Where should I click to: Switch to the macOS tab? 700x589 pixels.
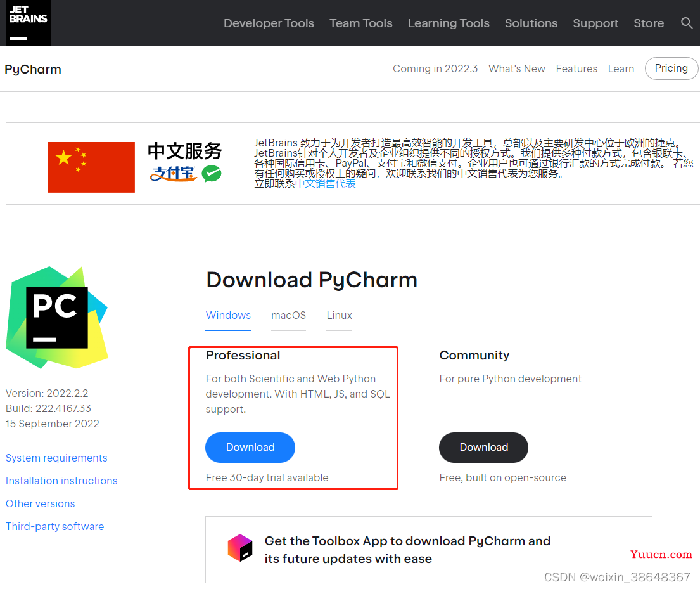[x=288, y=315]
